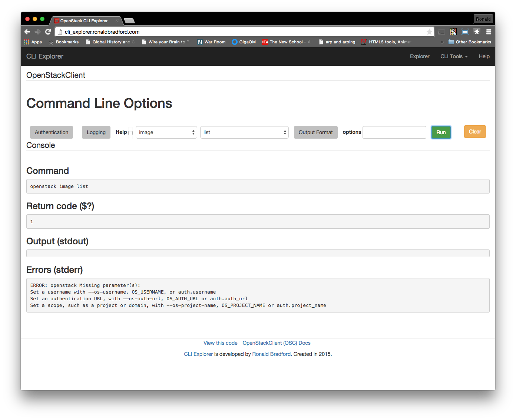Close the OpenStack CLI Explorer tab

click(117, 21)
